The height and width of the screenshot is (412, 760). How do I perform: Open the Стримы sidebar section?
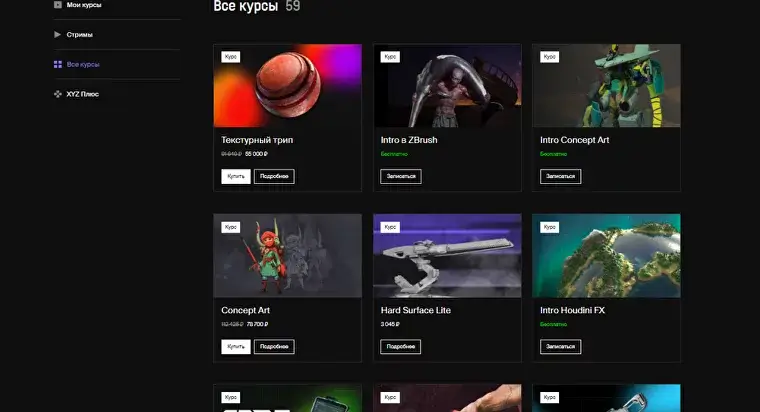(80, 34)
